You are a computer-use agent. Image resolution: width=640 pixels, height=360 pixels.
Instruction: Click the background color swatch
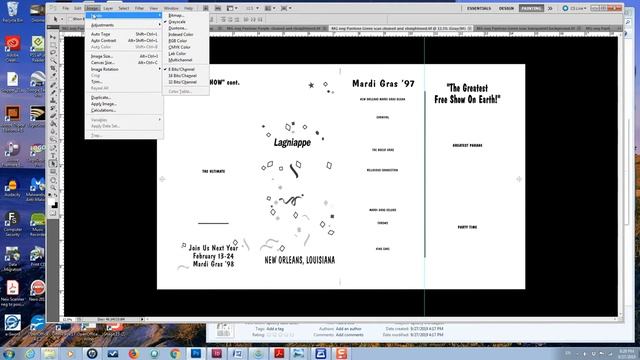click(55, 205)
